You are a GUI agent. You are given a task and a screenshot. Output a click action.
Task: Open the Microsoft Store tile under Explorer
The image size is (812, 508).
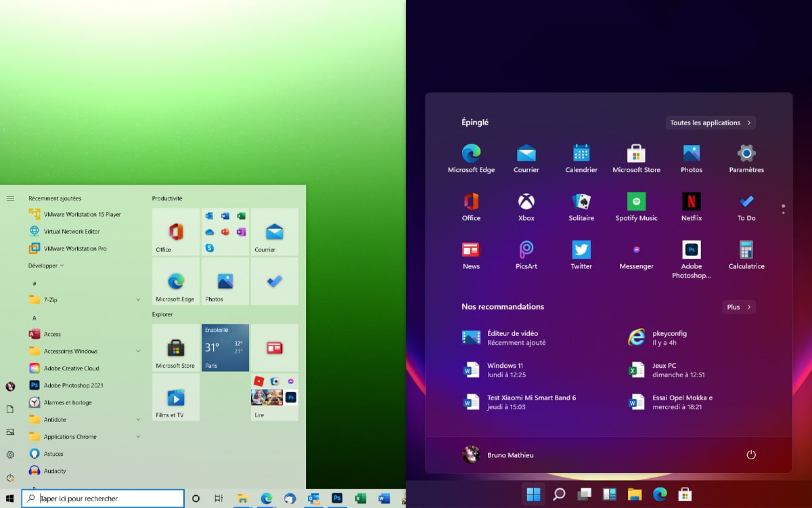(176, 347)
